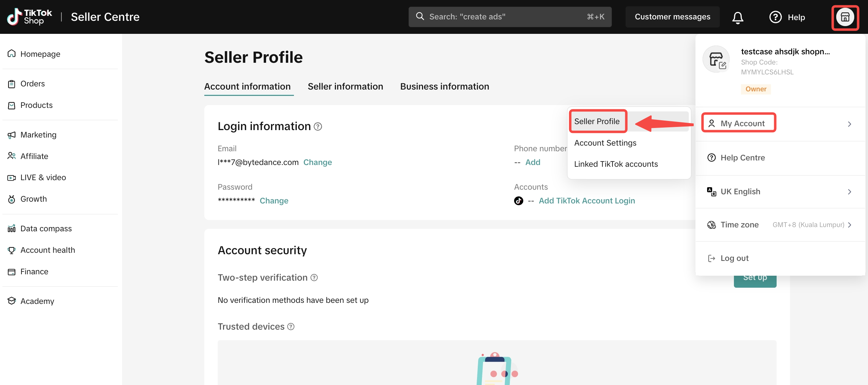Expand the My Account submenu chevron
This screenshot has height=385, width=868.
tap(850, 124)
